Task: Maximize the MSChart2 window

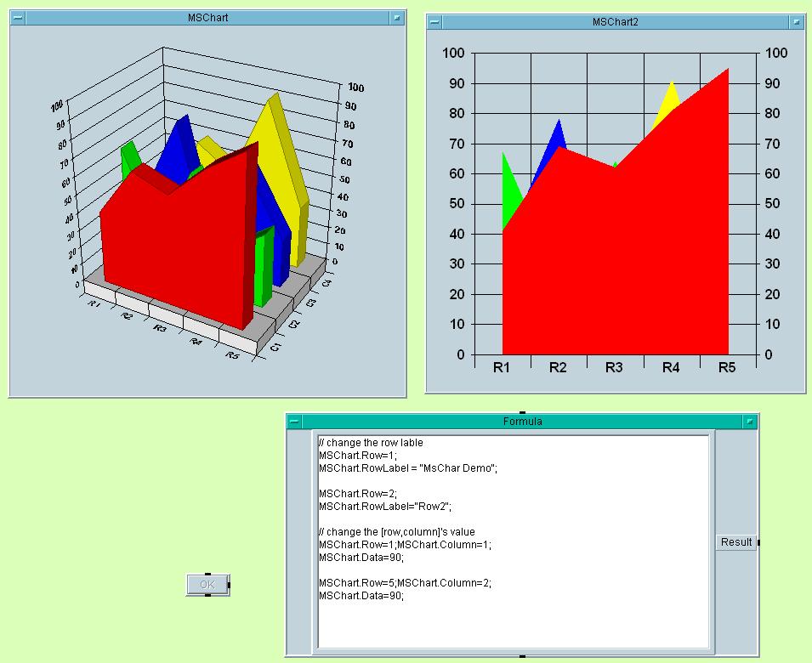Action: pos(796,22)
